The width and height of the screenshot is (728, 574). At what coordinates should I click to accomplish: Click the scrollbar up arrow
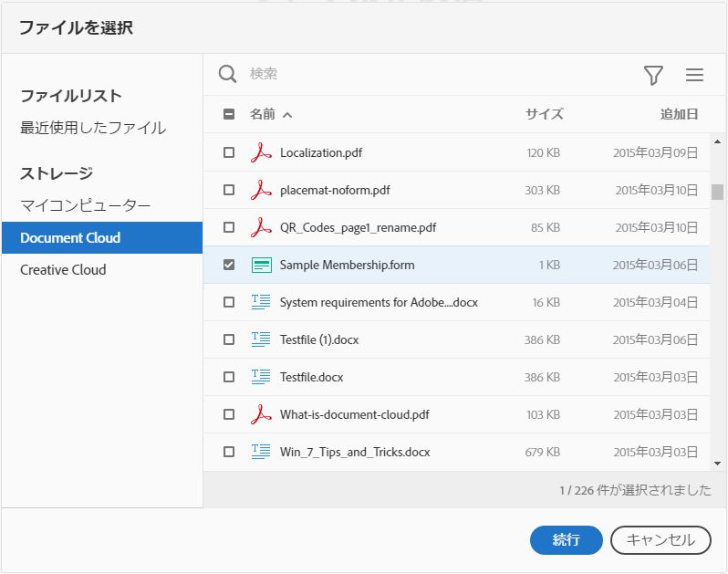pos(717,141)
